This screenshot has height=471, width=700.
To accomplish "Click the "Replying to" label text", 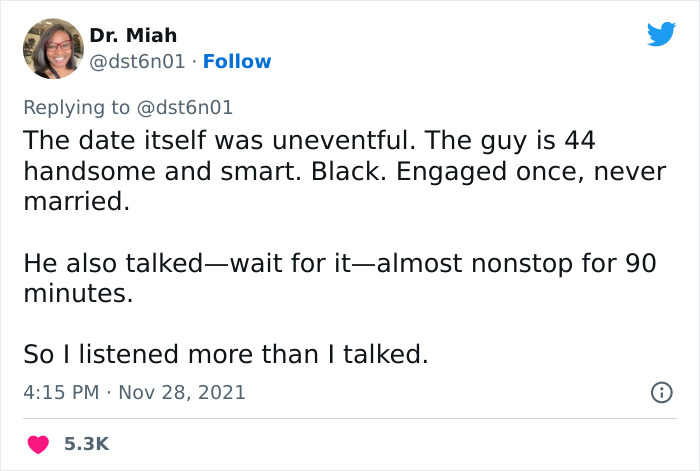I will click(76, 106).
